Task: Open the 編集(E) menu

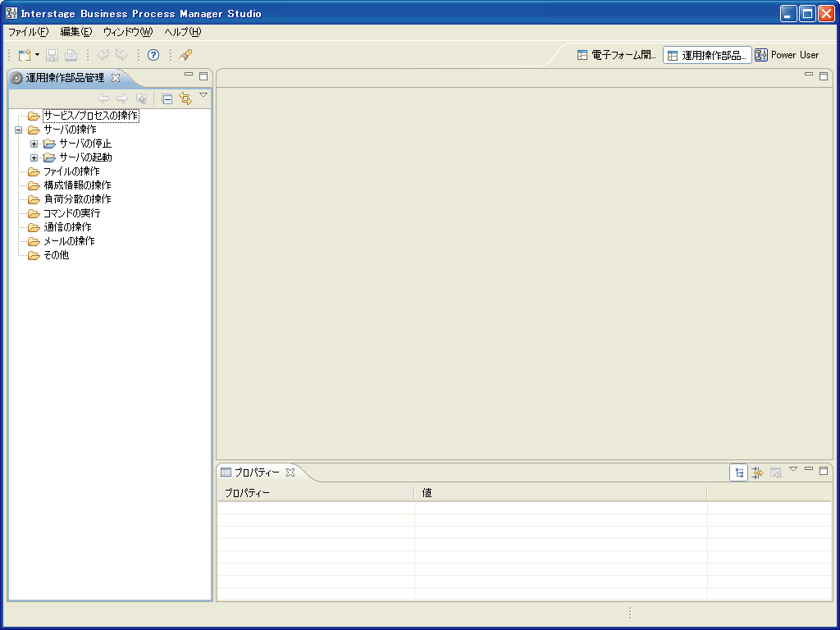Action: click(76, 32)
